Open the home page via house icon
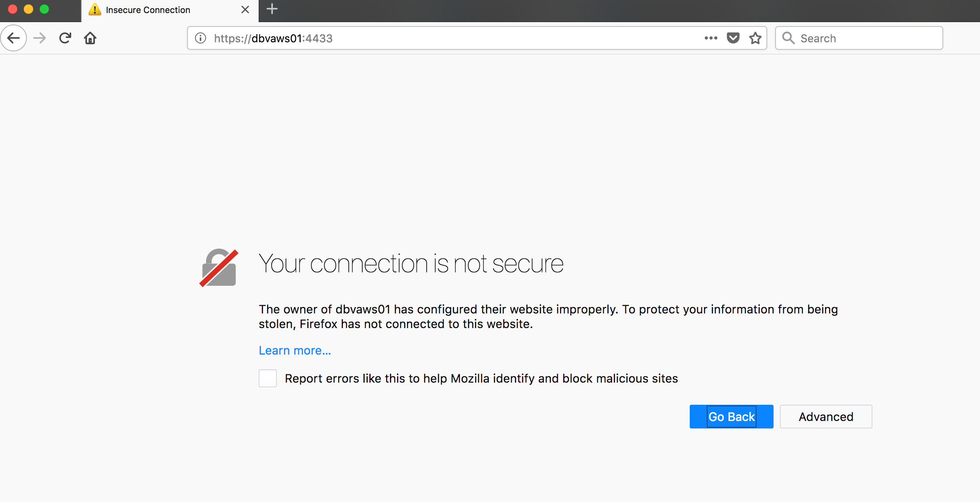Viewport: 980px width, 502px height. (x=90, y=38)
